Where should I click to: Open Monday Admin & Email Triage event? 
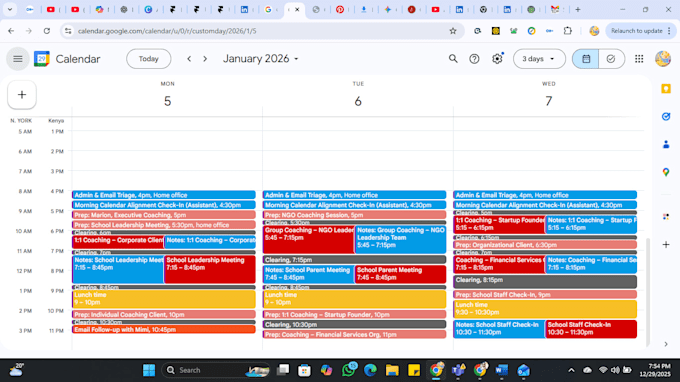click(x=163, y=195)
